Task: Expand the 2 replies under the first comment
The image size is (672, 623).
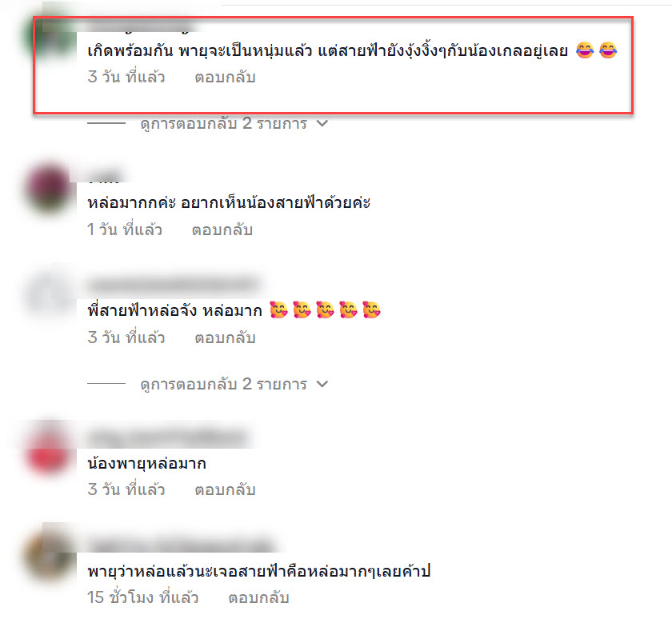Action: point(223,123)
